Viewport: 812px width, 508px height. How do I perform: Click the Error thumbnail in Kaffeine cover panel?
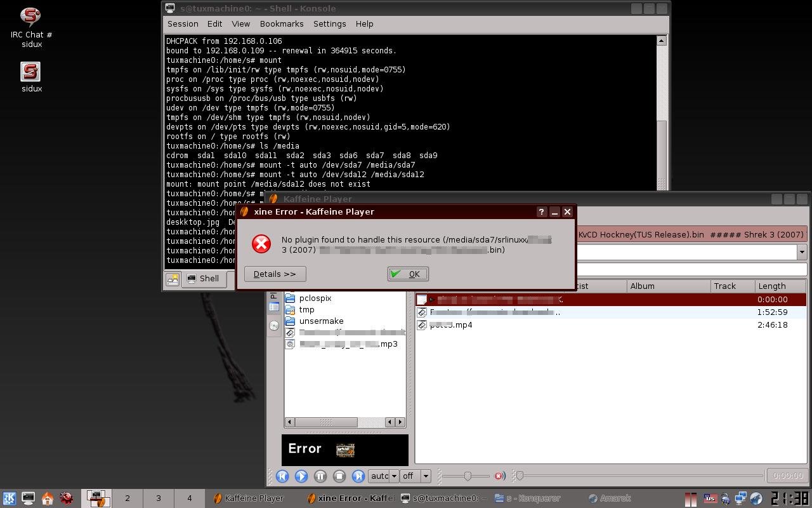[x=345, y=450]
